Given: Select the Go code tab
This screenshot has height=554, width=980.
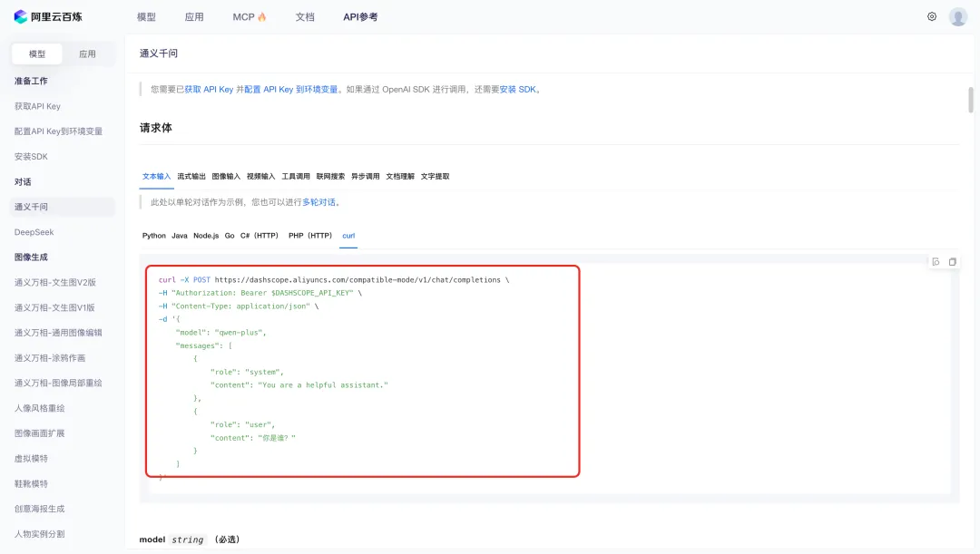Looking at the screenshot, I should [230, 236].
